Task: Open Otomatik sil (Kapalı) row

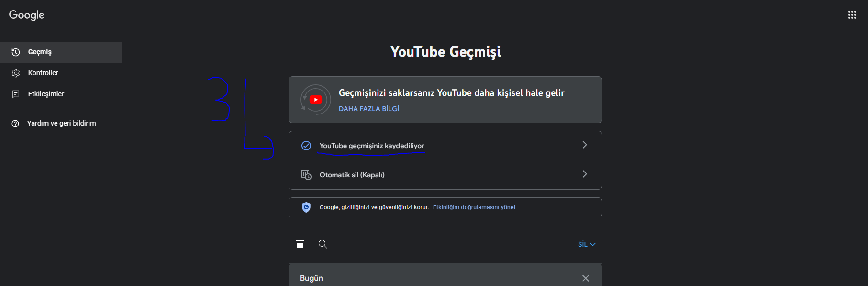Action: 445,175
